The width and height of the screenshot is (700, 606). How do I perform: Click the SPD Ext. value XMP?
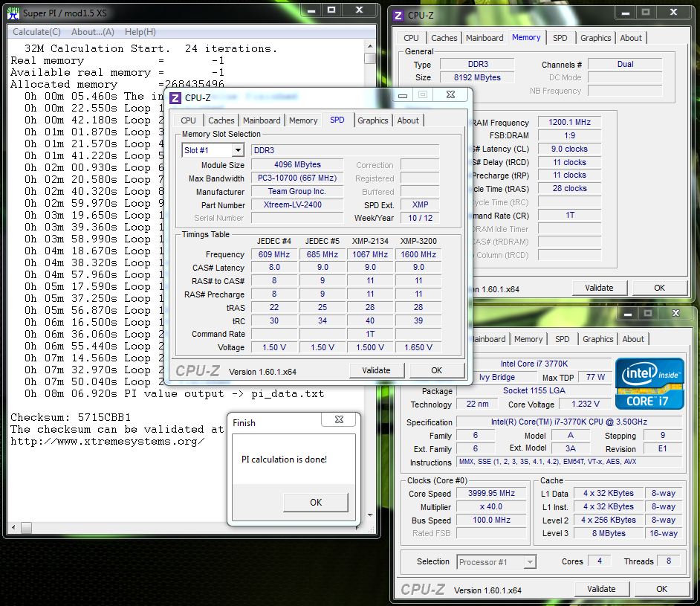[x=420, y=204]
